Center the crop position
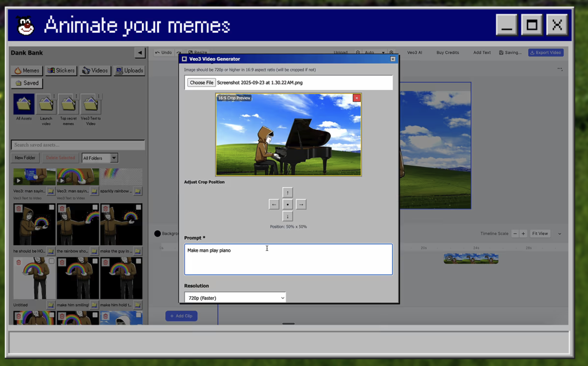This screenshot has height=366, width=588. coord(287,205)
